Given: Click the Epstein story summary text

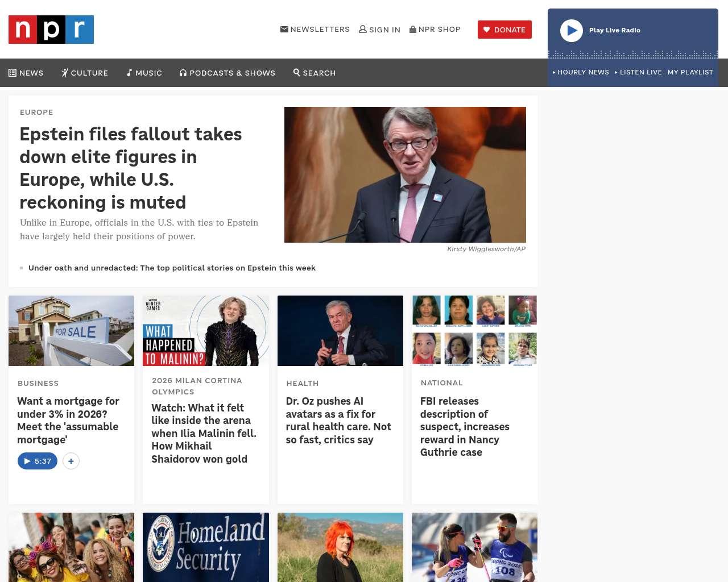Looking at the screenshot, I should click(139, 230).
